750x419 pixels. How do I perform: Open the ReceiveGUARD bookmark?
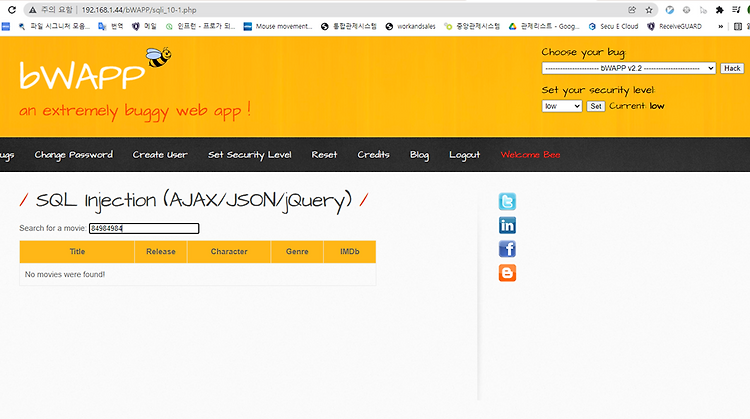(674, 26)
